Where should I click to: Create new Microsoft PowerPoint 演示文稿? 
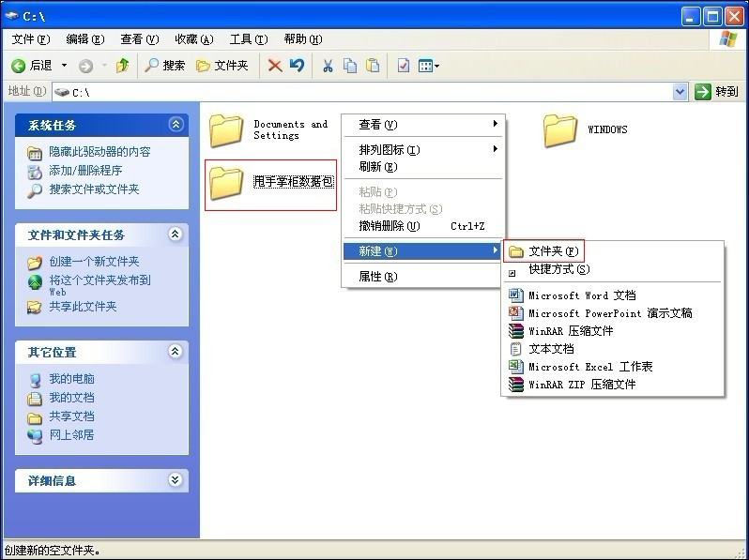click(613, 313)
